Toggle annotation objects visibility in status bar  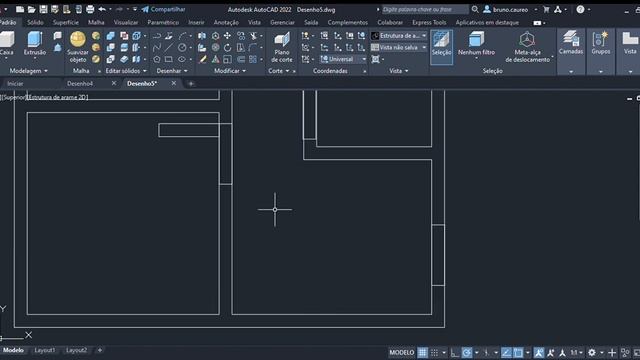pos(539,353)
